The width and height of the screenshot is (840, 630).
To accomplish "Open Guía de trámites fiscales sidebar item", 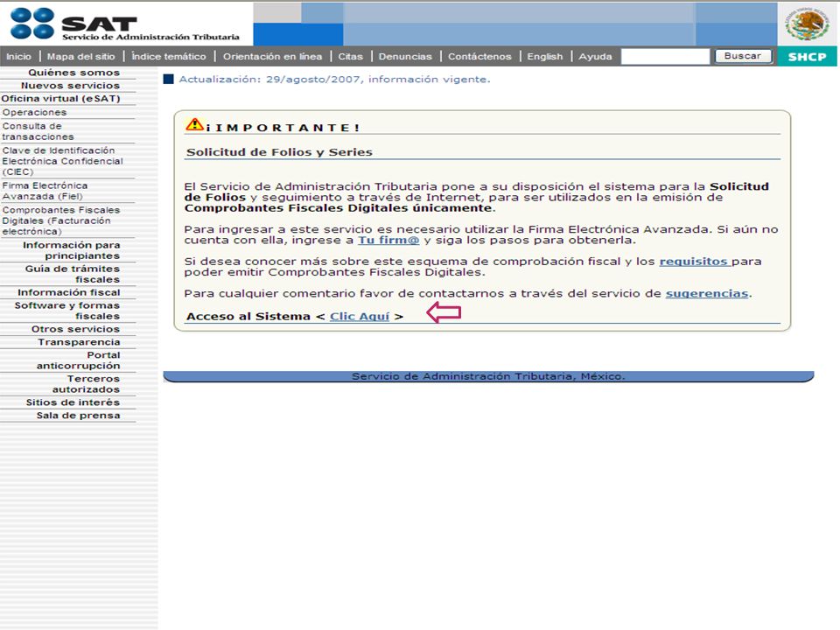I will coord(73,274).
